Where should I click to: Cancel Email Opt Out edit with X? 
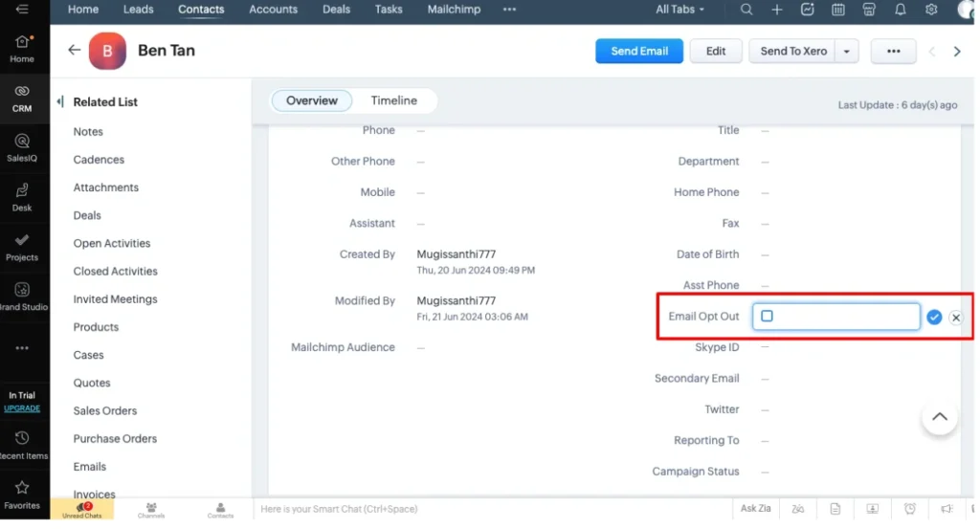click(x=956, y=318)
